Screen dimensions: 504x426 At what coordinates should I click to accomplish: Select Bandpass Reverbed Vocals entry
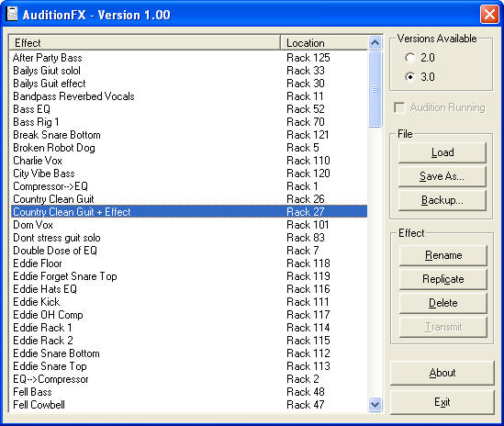click(189, 96)
